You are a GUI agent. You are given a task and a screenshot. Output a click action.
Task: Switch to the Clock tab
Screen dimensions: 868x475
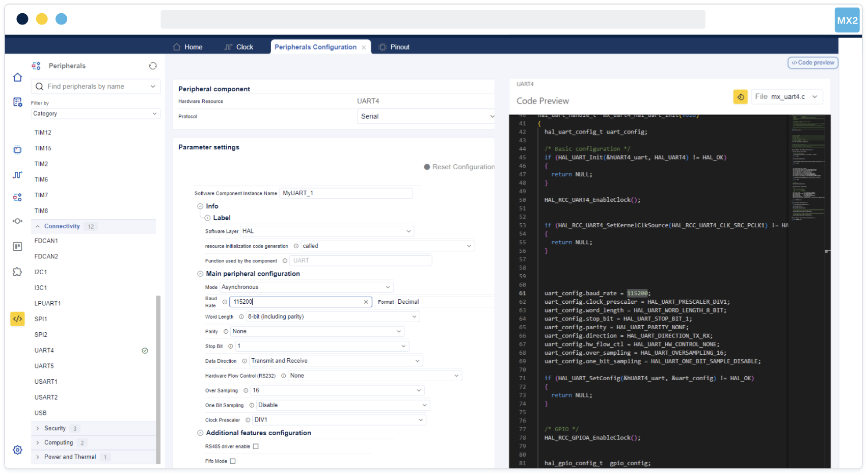coord(239,47)
